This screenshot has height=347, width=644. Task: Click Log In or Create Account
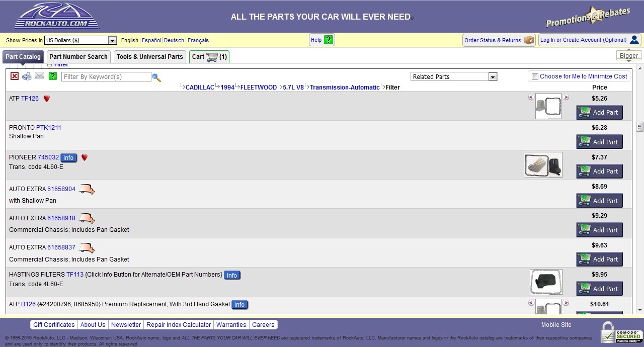[x=590, y=40]
